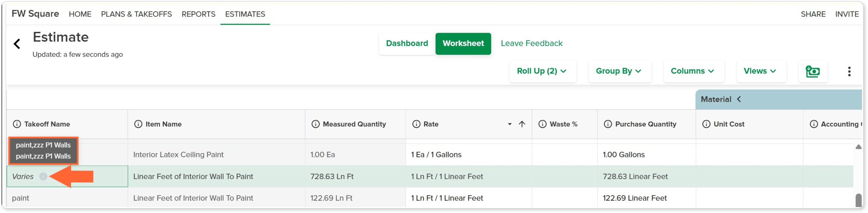Click the Leave Feedback link
This screenshot has width=868, height=213.
click(x=531, y=44)
